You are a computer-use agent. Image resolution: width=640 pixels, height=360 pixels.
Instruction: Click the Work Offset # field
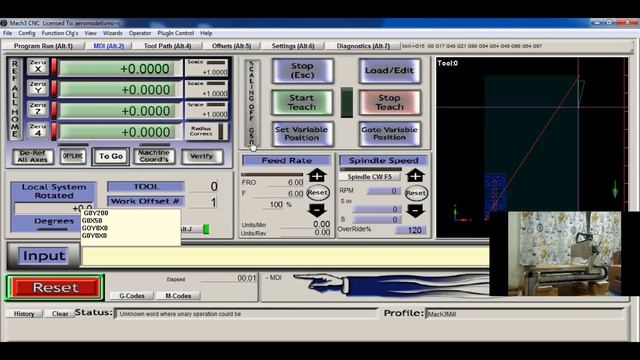tap(203, 202)
